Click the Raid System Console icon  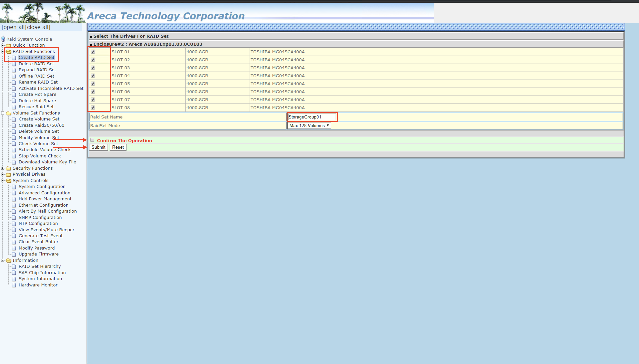coord(3,39)
